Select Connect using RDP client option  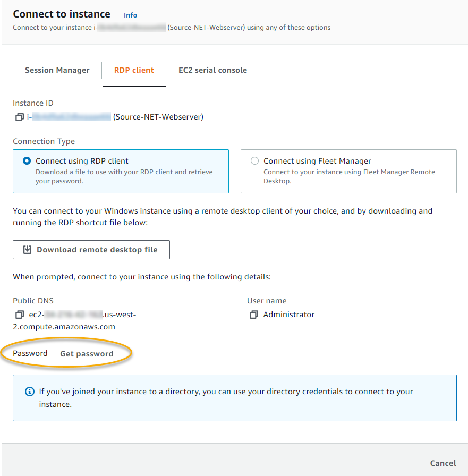coord(27,161)
